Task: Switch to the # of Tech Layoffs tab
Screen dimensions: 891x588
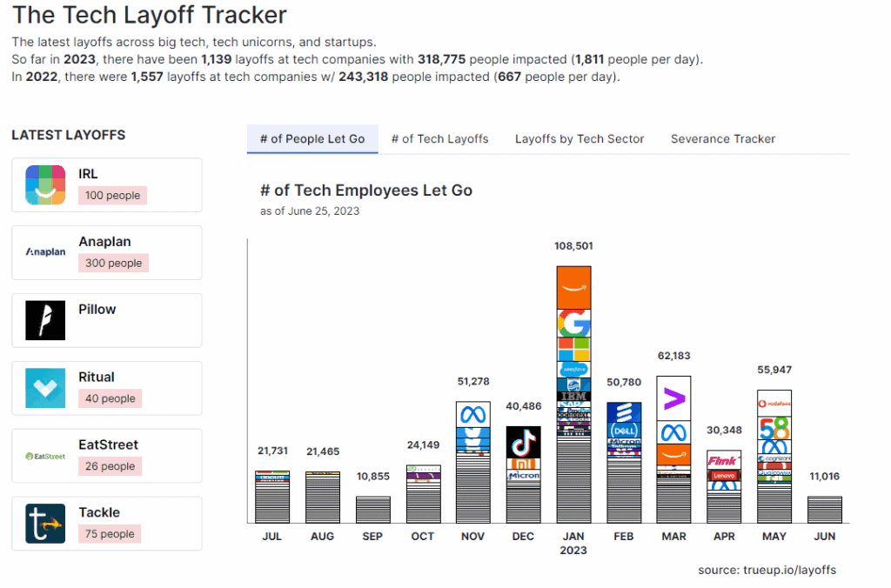Action: tap(439, 139)
